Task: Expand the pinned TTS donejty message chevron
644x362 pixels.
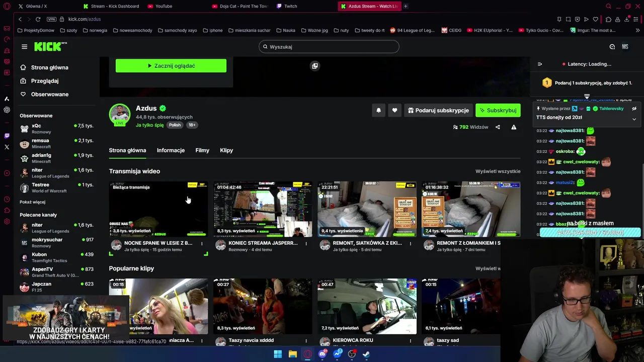Action: point(634,119)
